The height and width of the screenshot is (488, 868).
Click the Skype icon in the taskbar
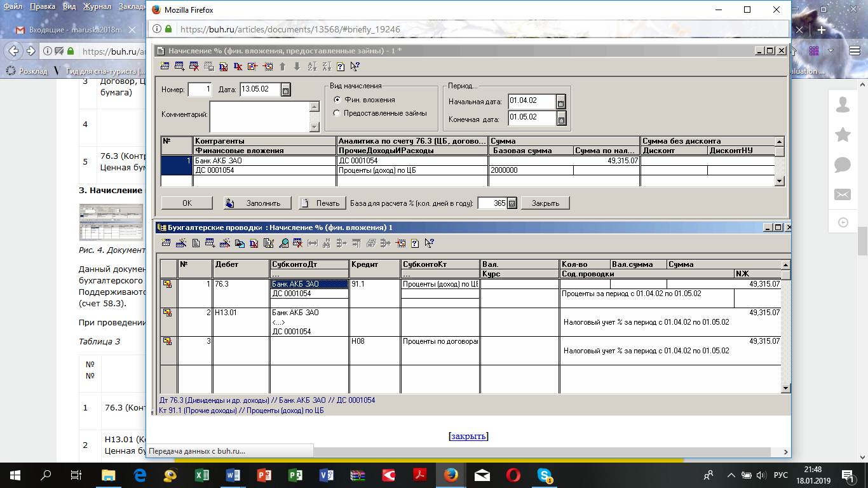click(x=544, y=475)
